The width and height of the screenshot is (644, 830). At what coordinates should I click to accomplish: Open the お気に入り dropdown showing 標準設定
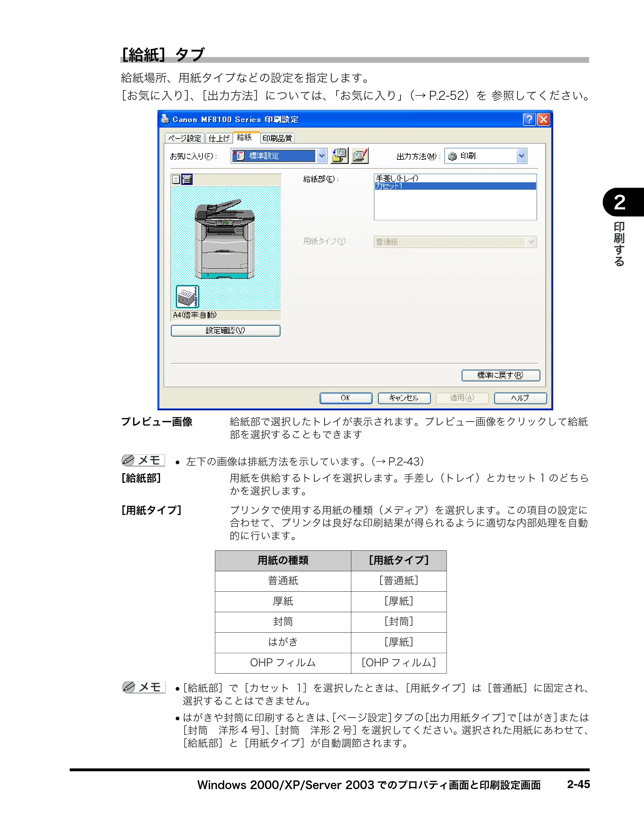[279, 156]
